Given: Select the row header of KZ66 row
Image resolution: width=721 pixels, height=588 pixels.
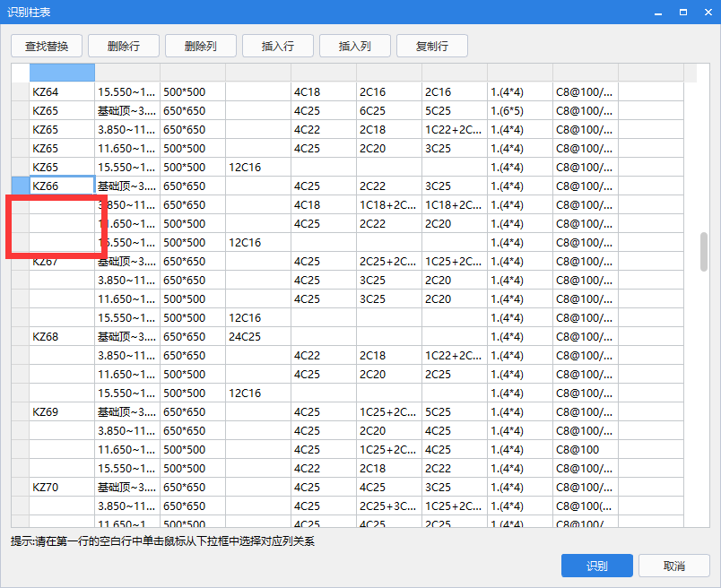Looking at the screenshot, I should (x=21, y=186).
